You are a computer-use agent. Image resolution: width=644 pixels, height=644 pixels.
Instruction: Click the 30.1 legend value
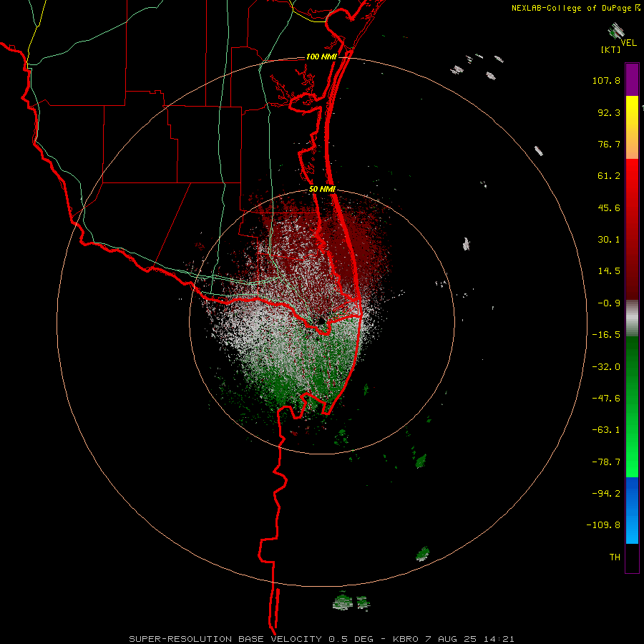click(609, 240)
